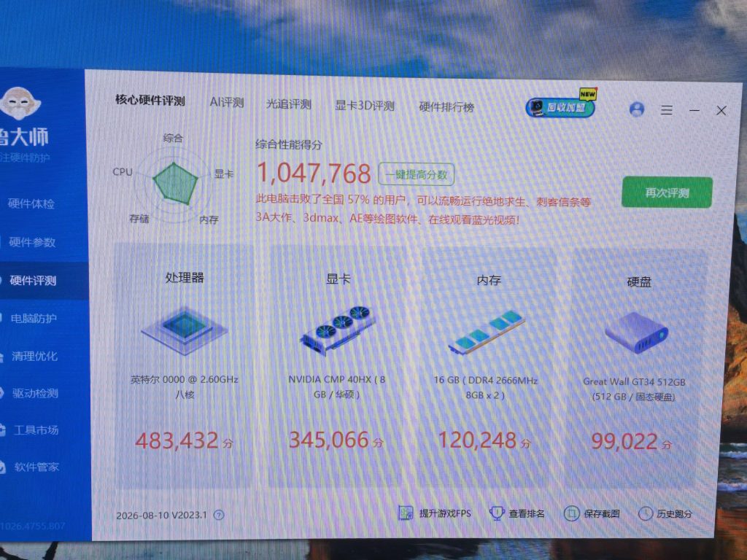The image size is (747, 560).
Task: Click the 一键提高分数 button
Action: [417, 174]
